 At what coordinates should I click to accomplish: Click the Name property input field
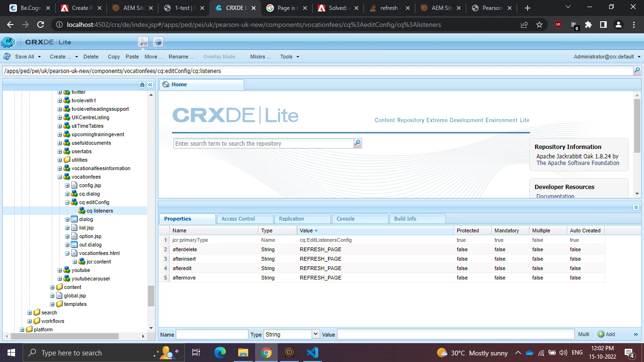pyautogui.click(x=212, y=334)
